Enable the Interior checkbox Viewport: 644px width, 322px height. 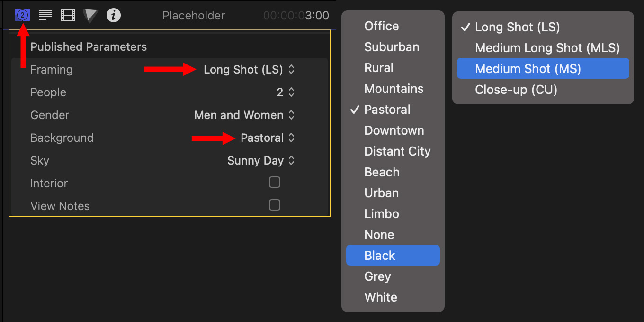(275, 182)
